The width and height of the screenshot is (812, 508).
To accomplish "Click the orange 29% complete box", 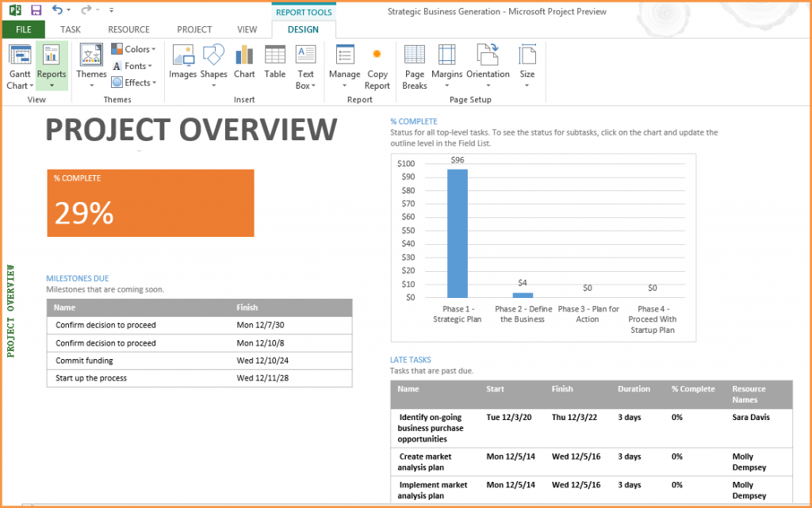I will pos(151,204).
